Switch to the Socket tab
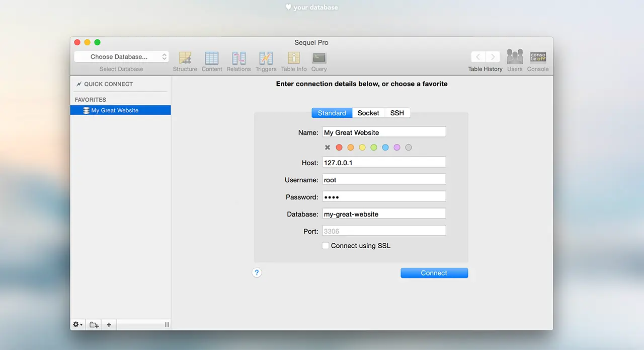 click(368, 113)
